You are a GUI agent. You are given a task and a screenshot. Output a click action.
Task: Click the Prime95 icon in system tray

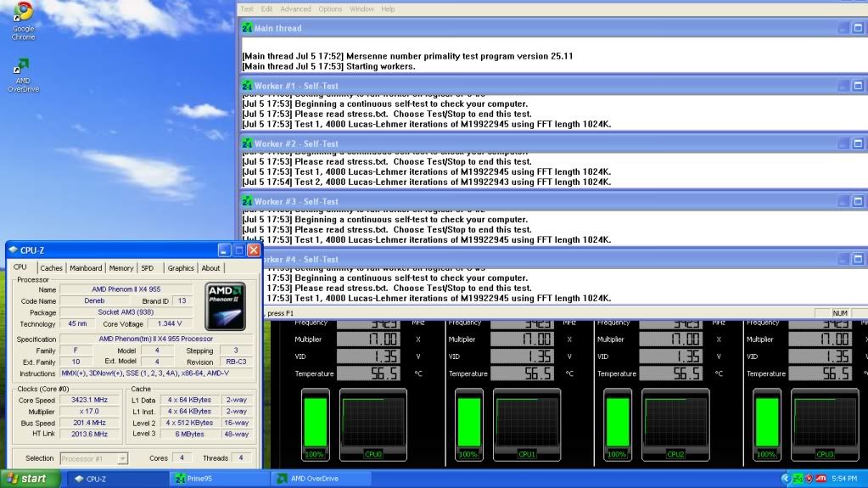(798, 479)
